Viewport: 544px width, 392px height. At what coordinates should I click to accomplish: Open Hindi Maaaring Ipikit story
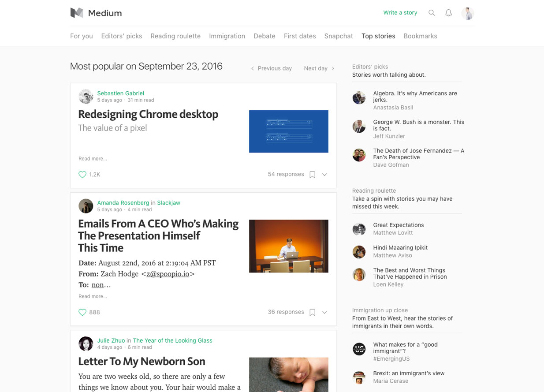coord(400,248)
